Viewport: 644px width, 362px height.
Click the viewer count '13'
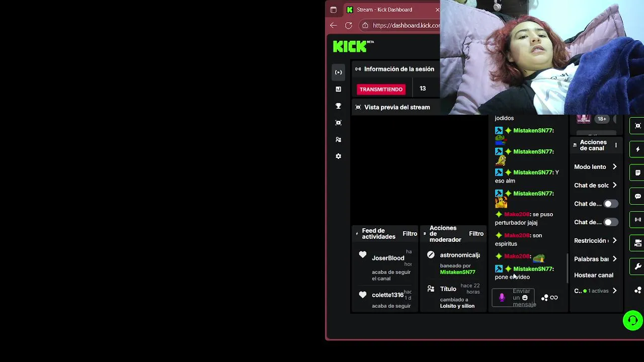[423, 88]
